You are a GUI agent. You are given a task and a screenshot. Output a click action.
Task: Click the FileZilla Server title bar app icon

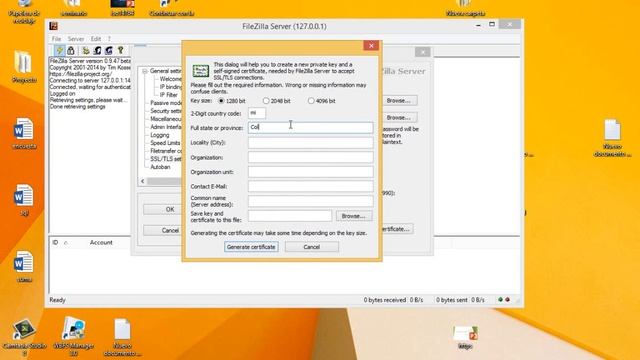[53, 26]
